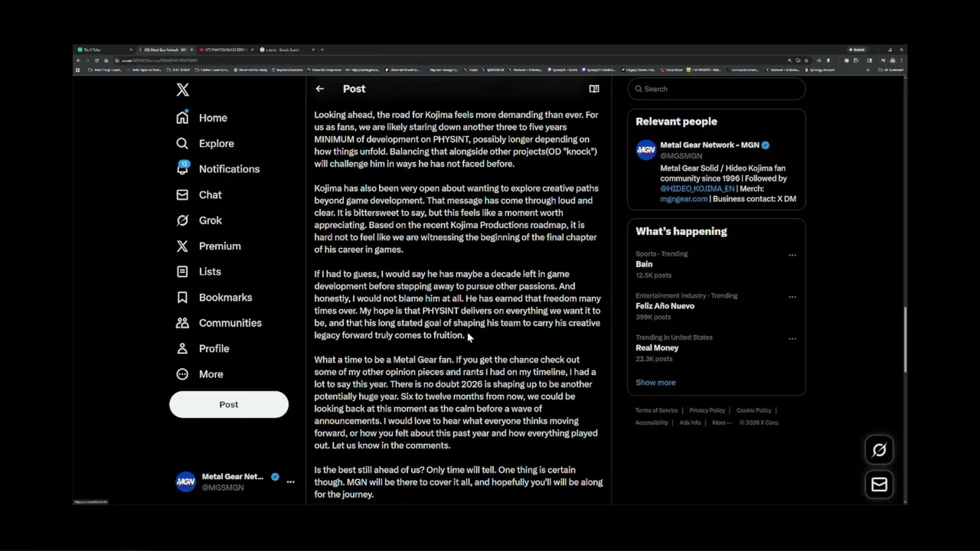Click the page vertical scrollbar thumb
Screen dimensions: 980x551
904,340
